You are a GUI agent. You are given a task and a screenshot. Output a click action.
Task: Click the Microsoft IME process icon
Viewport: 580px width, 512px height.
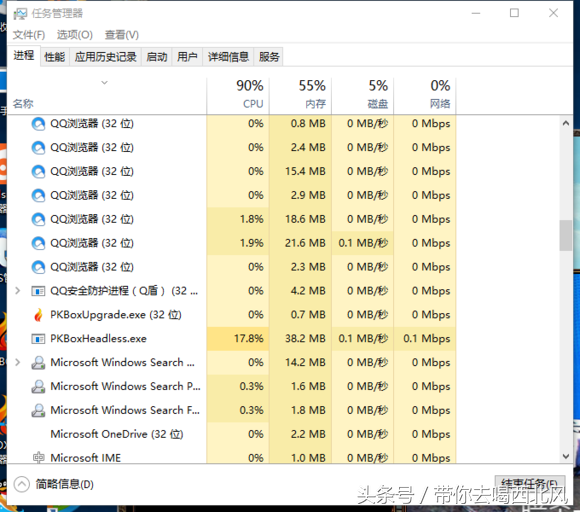(x=38, y=458)
